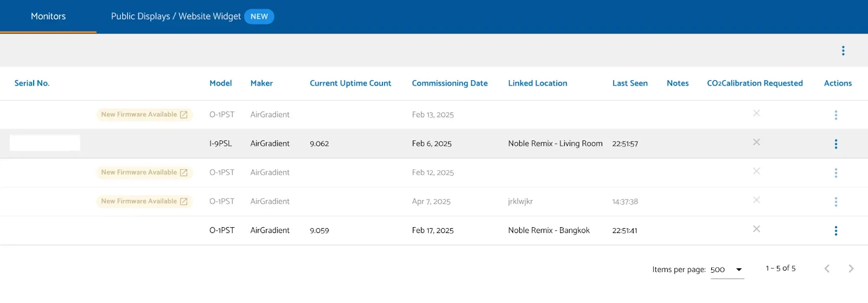
Task: Toggle CO2 calibration X for jrklwjkr monitor
Action: click(756, 200)
